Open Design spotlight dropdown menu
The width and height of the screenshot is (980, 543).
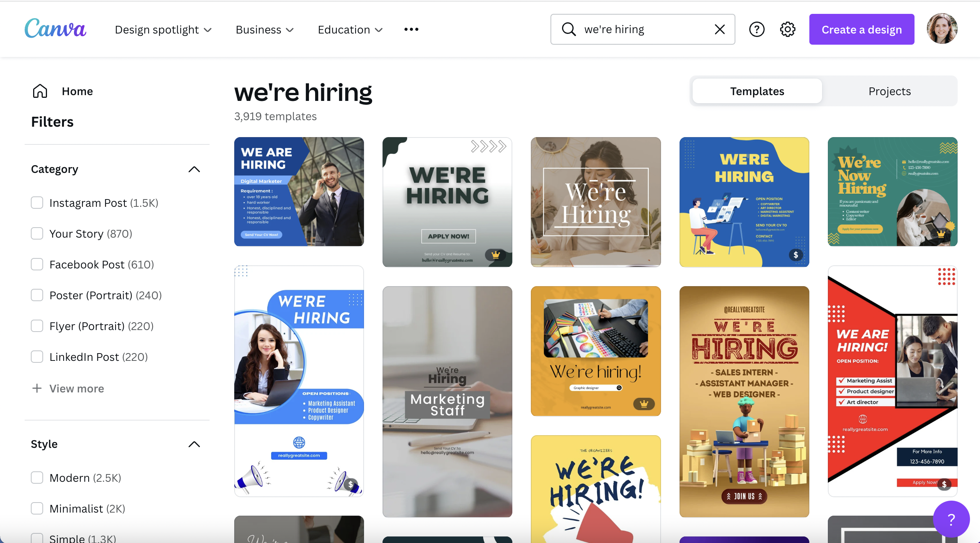pyautogui.click(x=163, y=30)
